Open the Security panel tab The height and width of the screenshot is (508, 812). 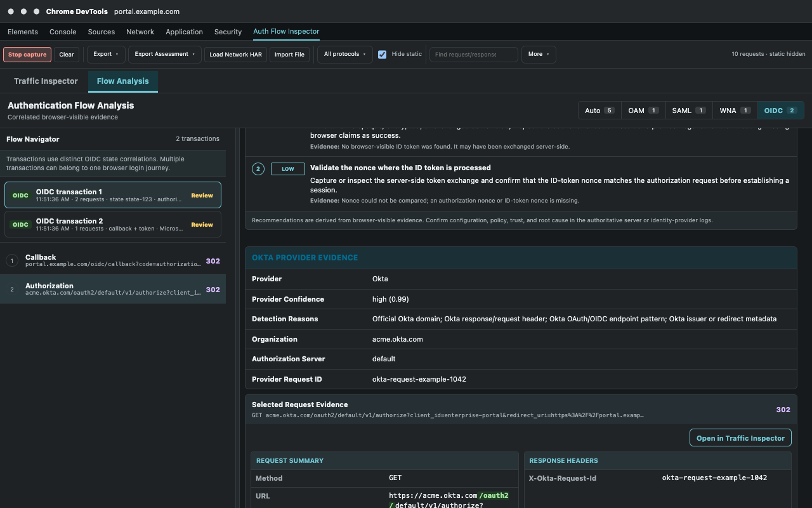(x=228, y=32)
